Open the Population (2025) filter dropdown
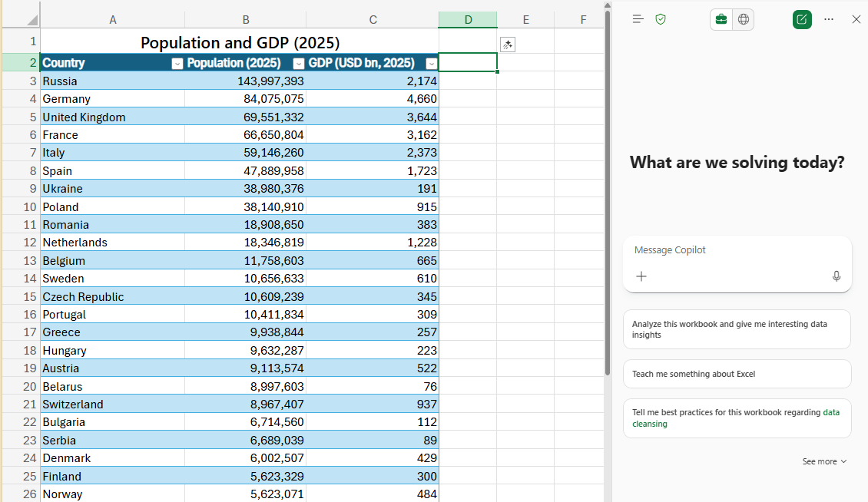This screenshot has height=502, width=868. pos(298,63)
